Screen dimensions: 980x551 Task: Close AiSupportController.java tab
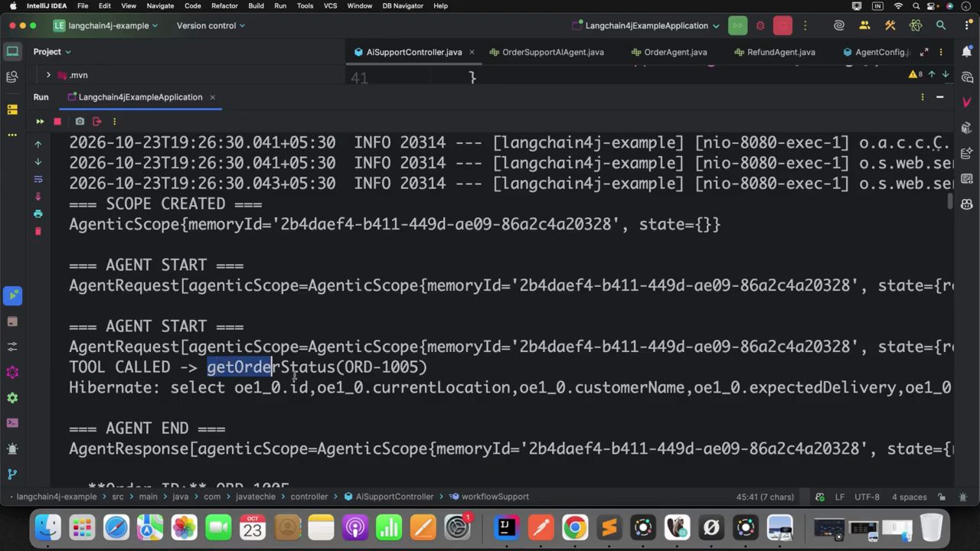click(x=472, y=52)
